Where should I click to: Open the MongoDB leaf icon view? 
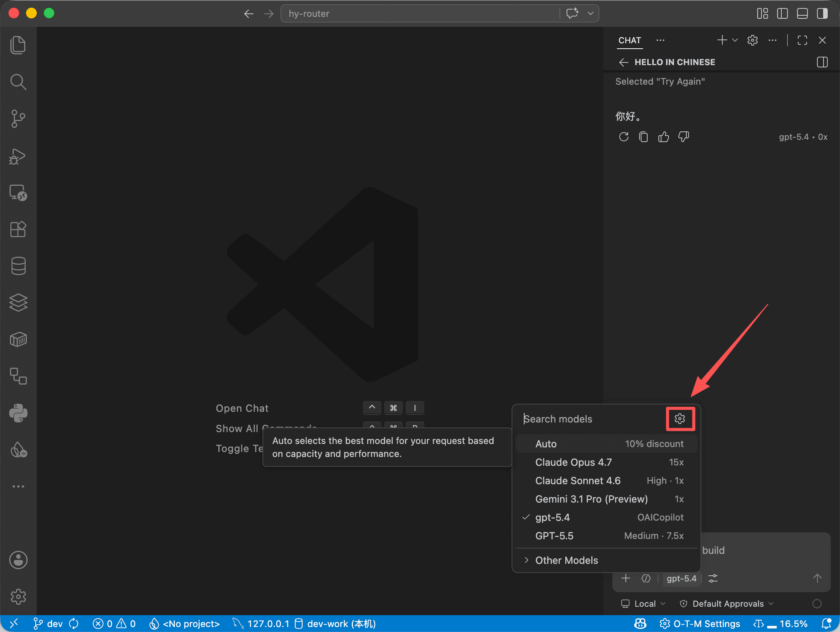pyautogui.click(x=18, y=450)
